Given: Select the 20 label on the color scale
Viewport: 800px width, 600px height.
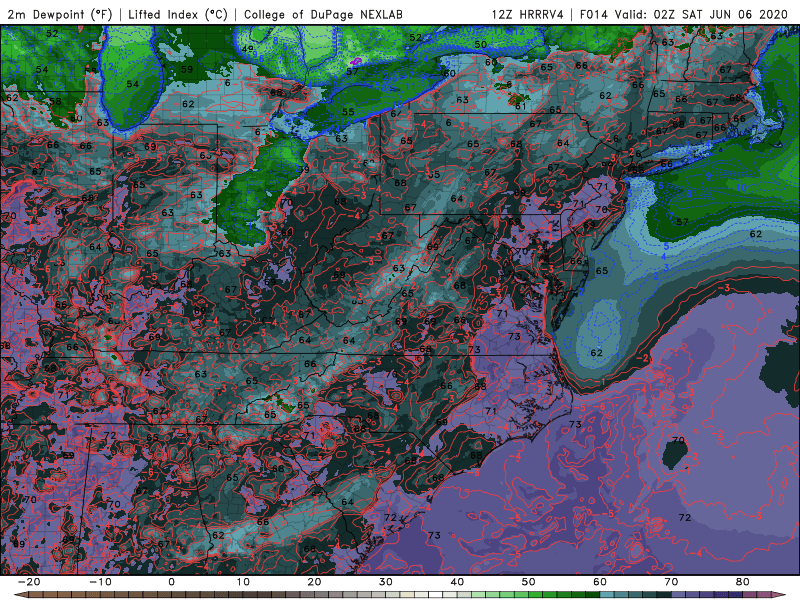Looking at the screenshot, I should (314, 582).
